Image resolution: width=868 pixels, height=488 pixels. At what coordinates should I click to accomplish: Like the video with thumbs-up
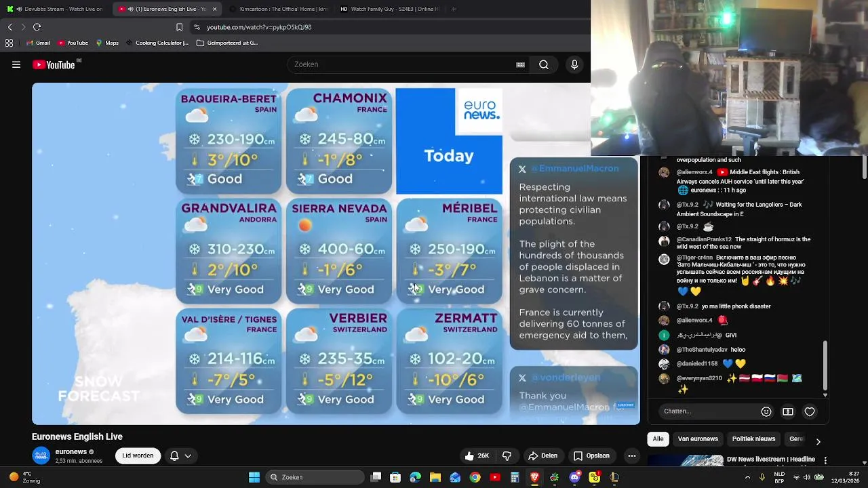[x=477, y=455]
